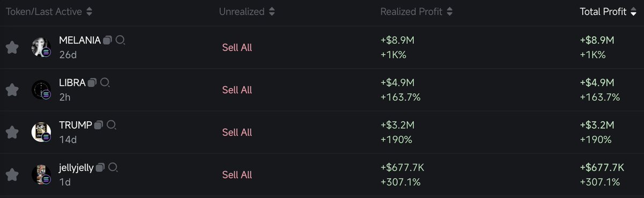This screenshot has width=644, height=198.
Task: Copy the LIBRA token address
Action: point(92,83)
